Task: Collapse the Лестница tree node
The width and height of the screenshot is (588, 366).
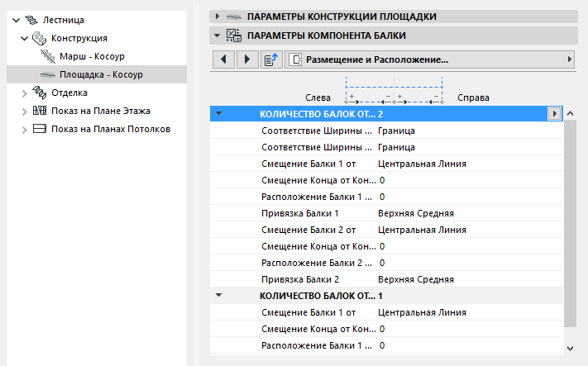Action: pyautogui.click(x=16, y=20)
